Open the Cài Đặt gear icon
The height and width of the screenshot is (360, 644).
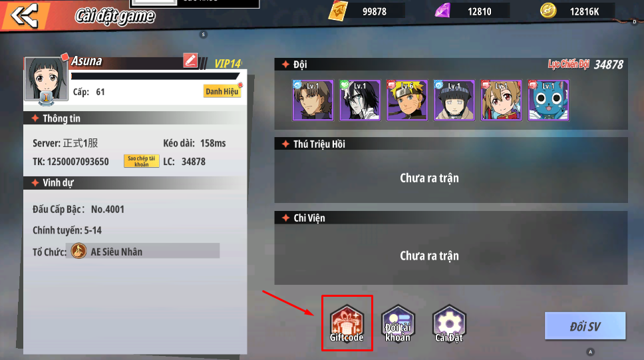449,323
